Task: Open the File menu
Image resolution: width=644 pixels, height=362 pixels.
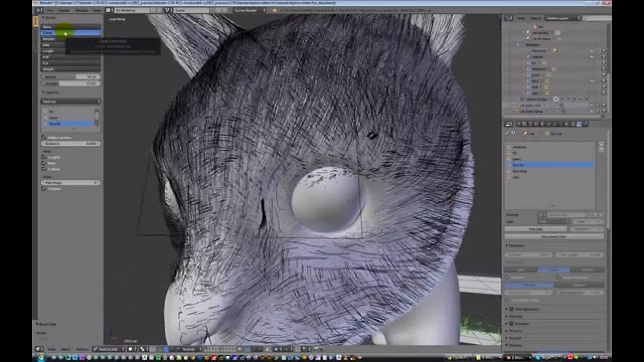Action: (50, 10)
